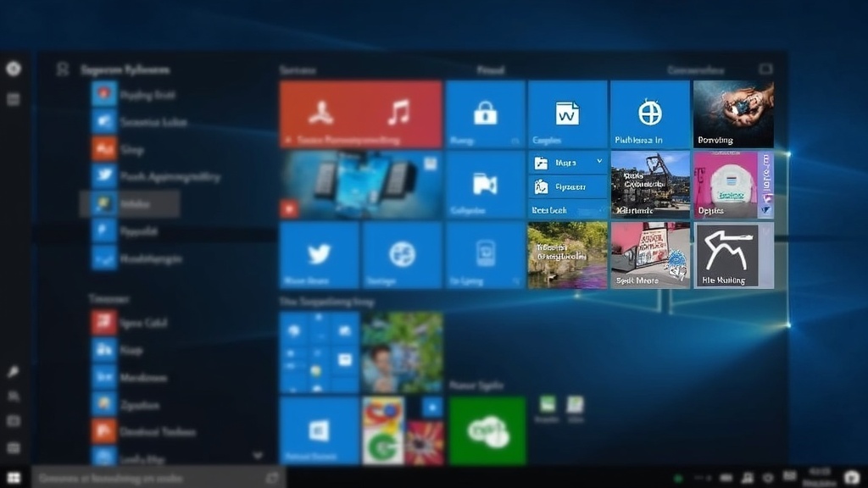Viewport: 868px width, 488px height.
Task: Click the top circular icon in left rail
Action: click(x=14, y=69)
